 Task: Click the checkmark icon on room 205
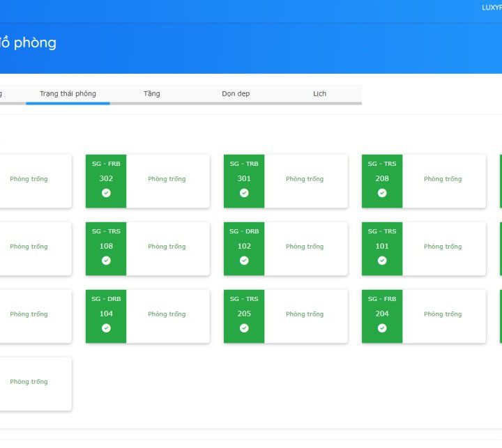click(x=244, y=328)
